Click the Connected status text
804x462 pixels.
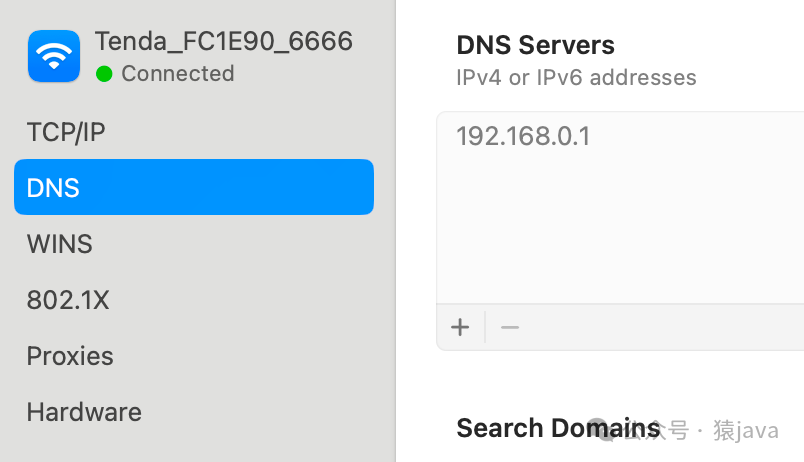click(177, 74)
